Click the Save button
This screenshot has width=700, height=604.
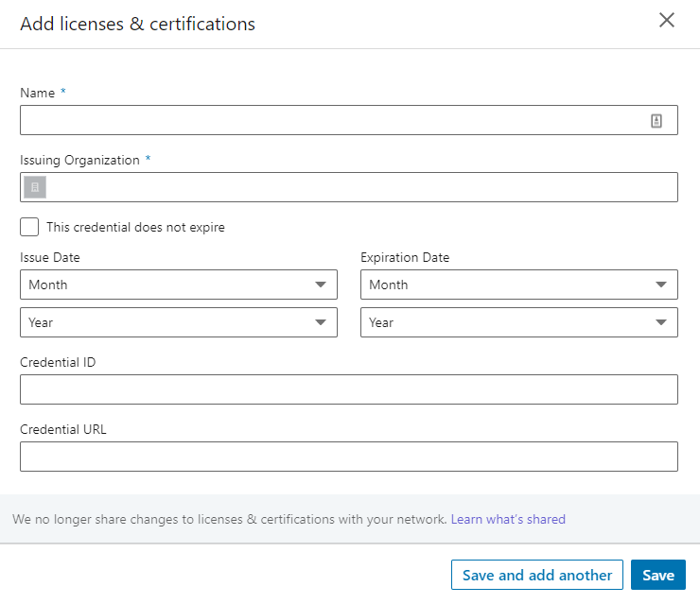coord(657,575)
